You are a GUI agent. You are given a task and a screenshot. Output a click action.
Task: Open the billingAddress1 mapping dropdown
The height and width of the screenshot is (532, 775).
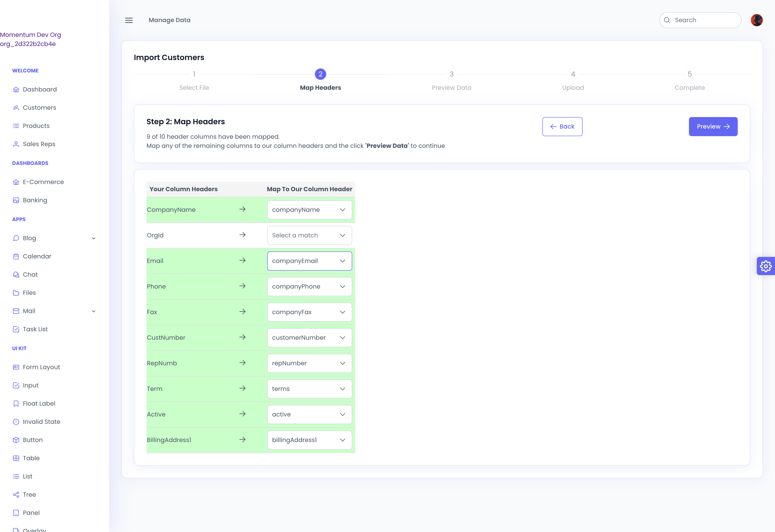(x=309, y=440)
